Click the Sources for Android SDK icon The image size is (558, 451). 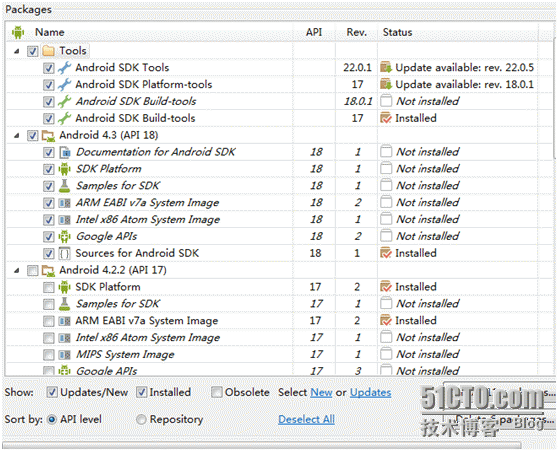click(64, 253)
